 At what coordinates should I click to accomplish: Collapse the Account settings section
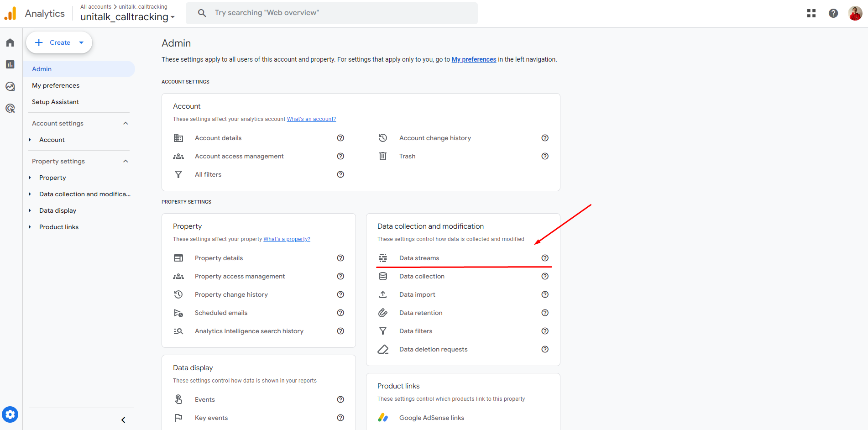coord(125,123)
